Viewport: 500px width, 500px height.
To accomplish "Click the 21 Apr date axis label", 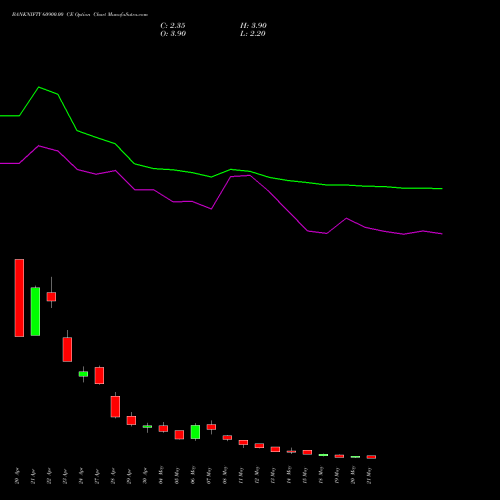I will (33, 476).
